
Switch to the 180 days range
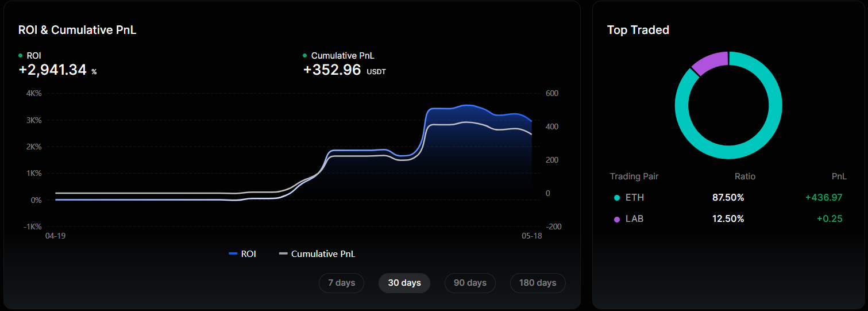click(538, 283)
